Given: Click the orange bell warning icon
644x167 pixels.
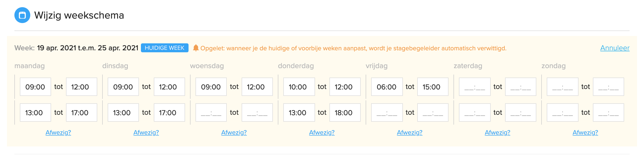Looking at the screenshot, I should 196,48.
